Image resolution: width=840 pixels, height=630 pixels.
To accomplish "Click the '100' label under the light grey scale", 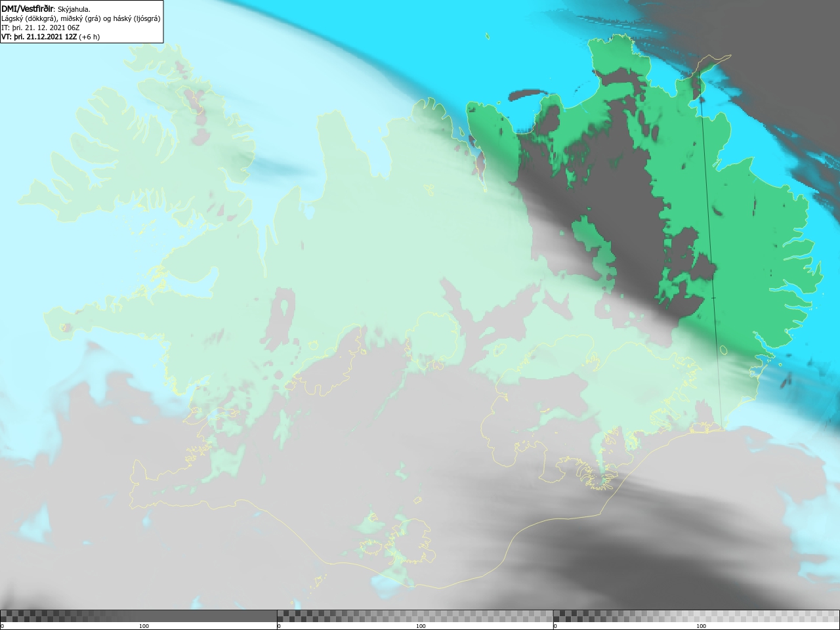I will point(701,626).
